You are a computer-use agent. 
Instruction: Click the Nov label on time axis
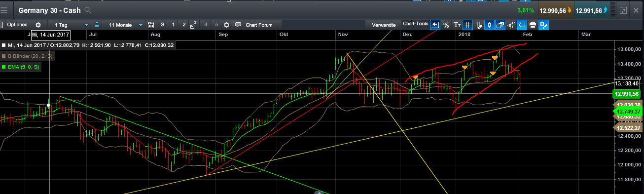(343, 35)
